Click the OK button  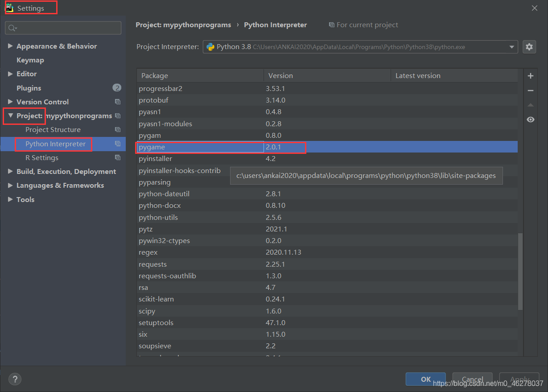tap(426, 379)
